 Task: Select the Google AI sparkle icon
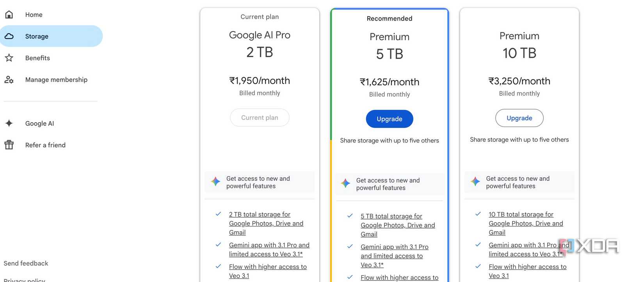point(9,123)
